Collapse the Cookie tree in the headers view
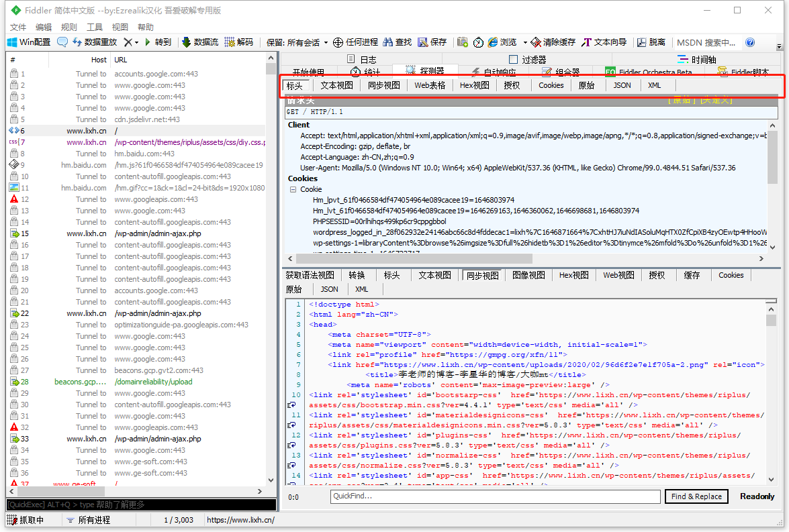Screen dimensions: 789x532 click(x=293, y=189)
